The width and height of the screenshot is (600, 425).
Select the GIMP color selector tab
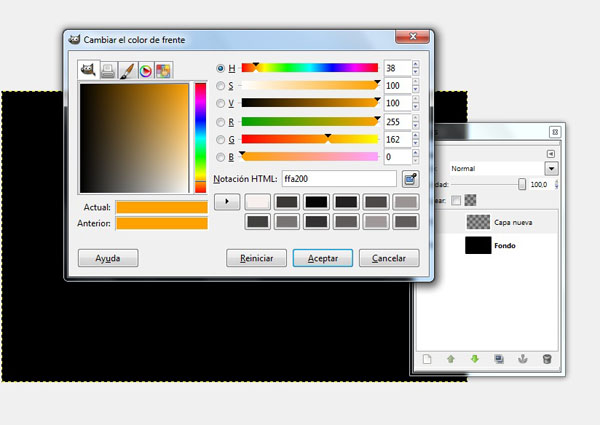[x=89, y=70]
